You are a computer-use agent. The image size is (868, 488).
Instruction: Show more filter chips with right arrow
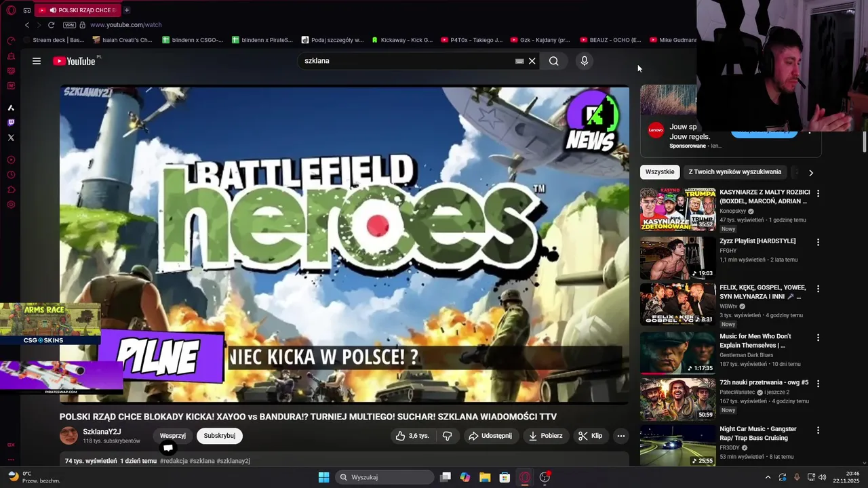point(810,173)
